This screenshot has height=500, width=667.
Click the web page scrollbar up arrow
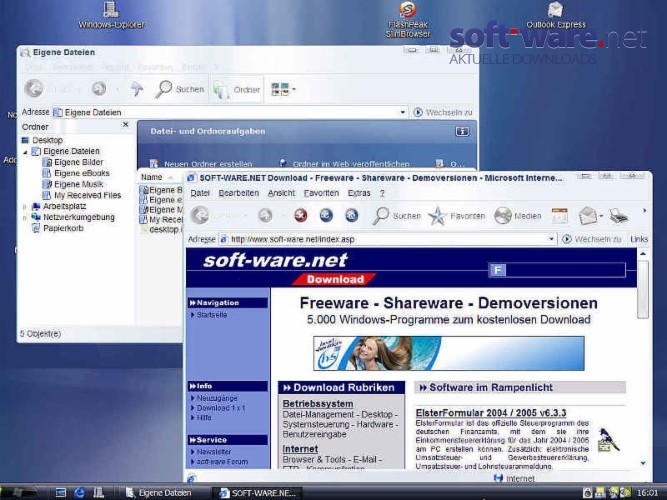[x=643, y=254]
